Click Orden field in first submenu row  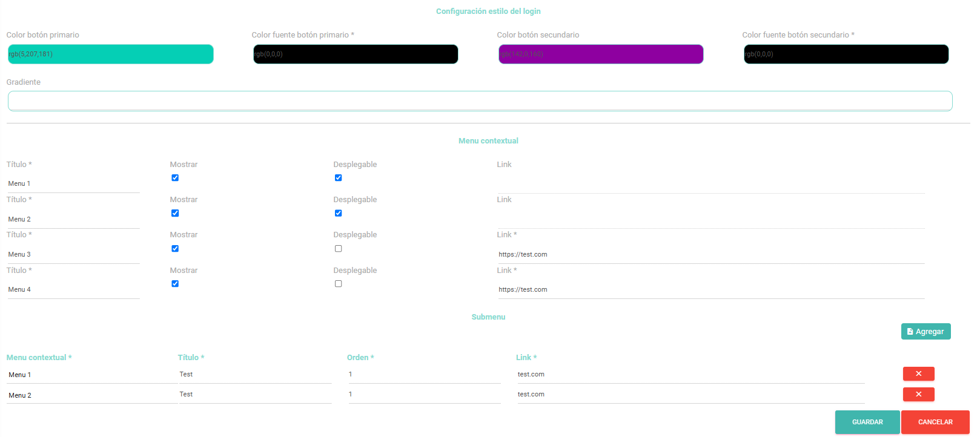click(x=424, y=375)
